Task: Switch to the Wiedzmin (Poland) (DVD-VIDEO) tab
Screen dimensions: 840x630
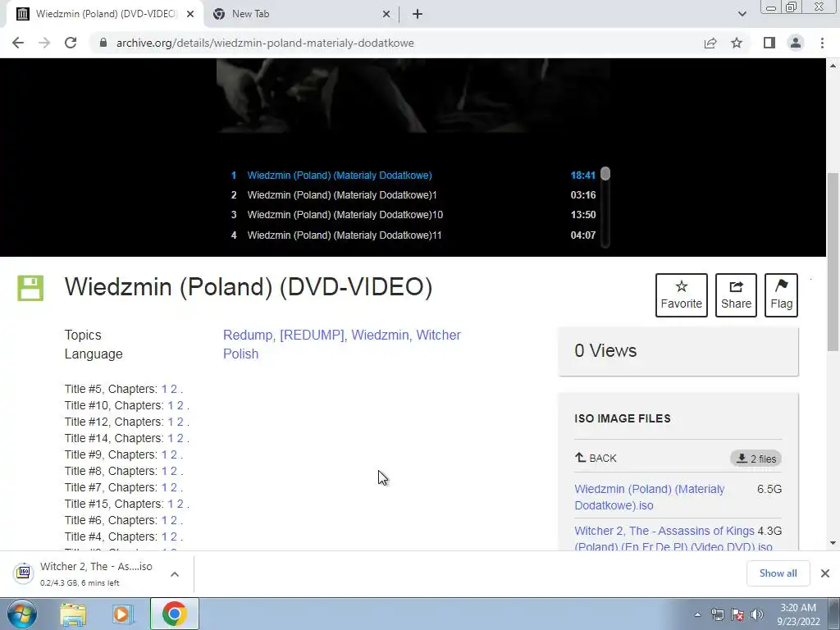Action: pos(105,14)
